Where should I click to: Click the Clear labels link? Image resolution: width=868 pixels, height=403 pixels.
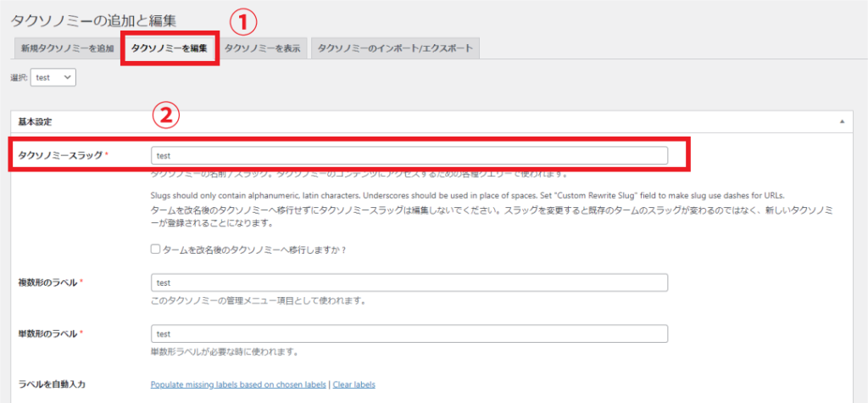[x=353, y=384]
